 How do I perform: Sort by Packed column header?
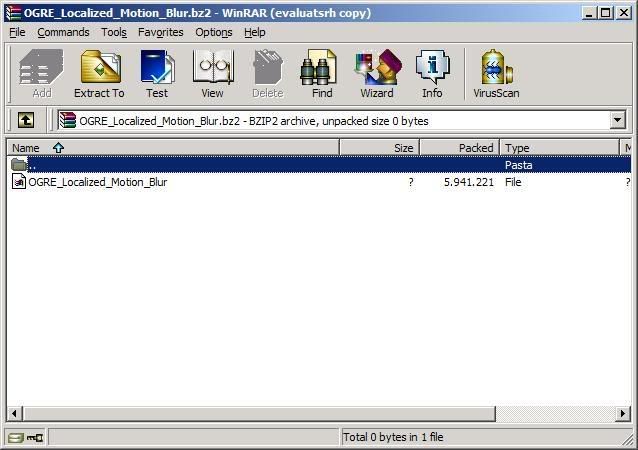coord(459,147)
